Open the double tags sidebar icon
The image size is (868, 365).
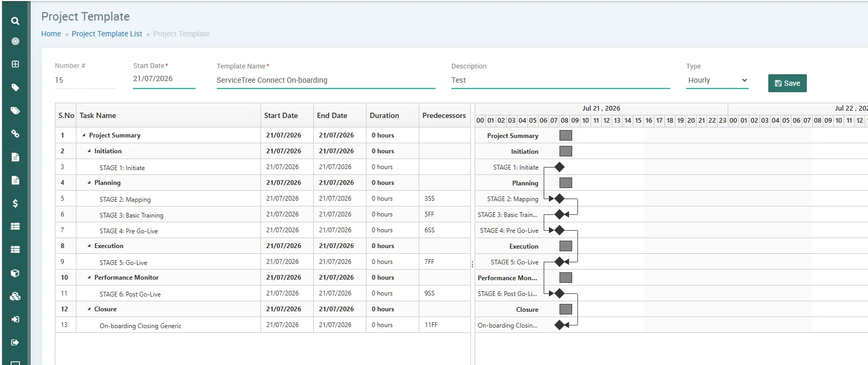15,111
